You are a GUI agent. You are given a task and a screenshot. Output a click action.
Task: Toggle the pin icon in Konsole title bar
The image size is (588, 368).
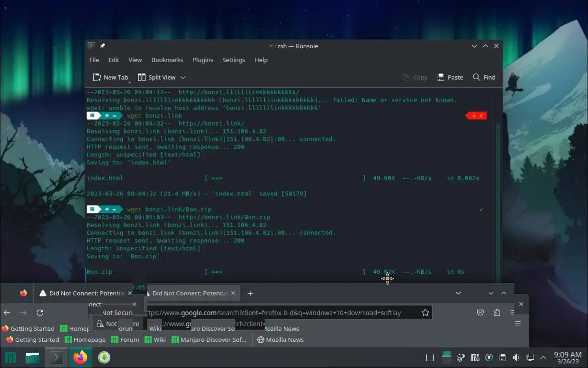point(102,46)
